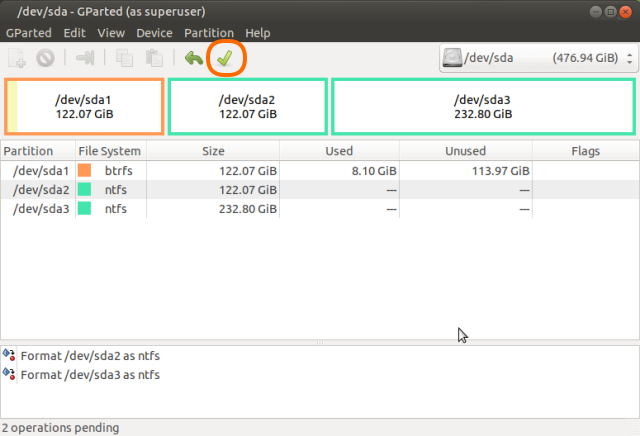Click the Apply All Operations checkmark icon
This screenshot has width=640, height=436.
[225, 59]
